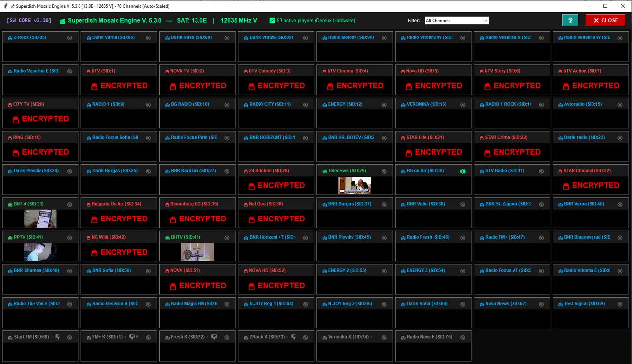Image resolution: width=632 pixels, height=364 pixels.
Task: Click the PPTV green TV icon
Action: (10, 238)
